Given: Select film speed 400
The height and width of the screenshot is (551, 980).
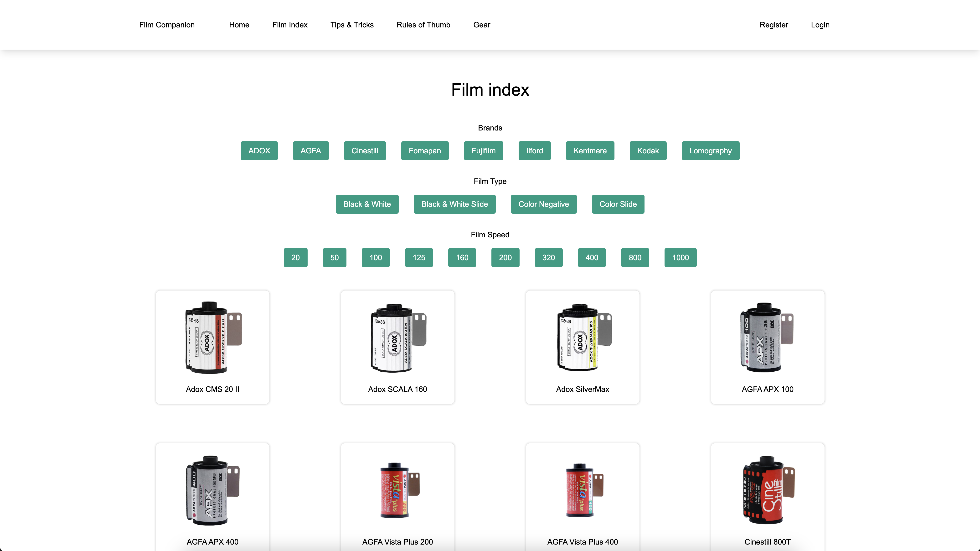Looking at the screenshot, I should (591, 258).
